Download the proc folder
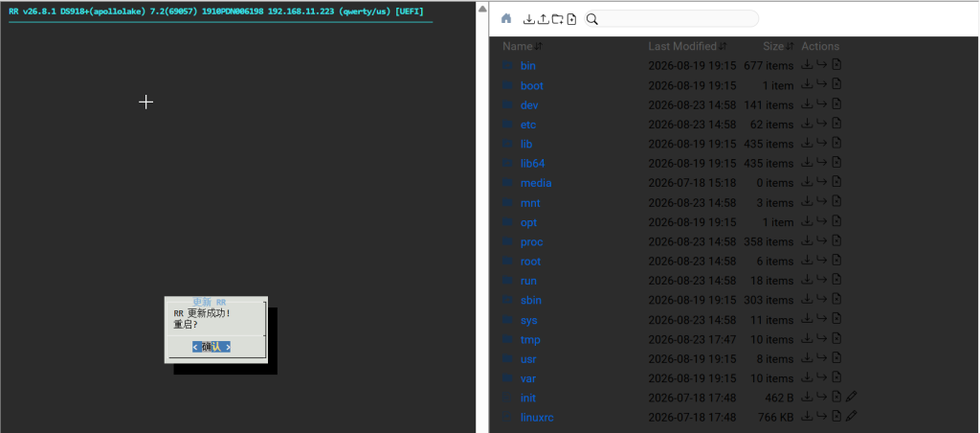The height and width of the screenshot is (433, 980). (x=808, y=240)
